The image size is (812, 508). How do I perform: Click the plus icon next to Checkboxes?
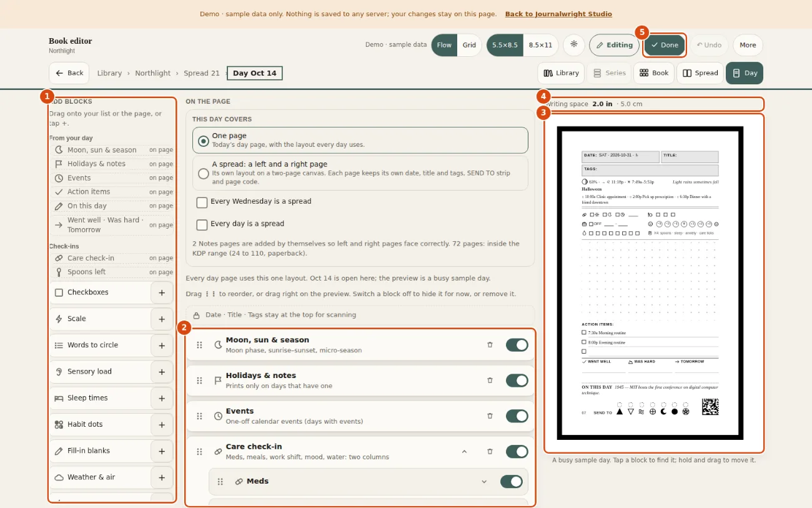tap(162, 292)
